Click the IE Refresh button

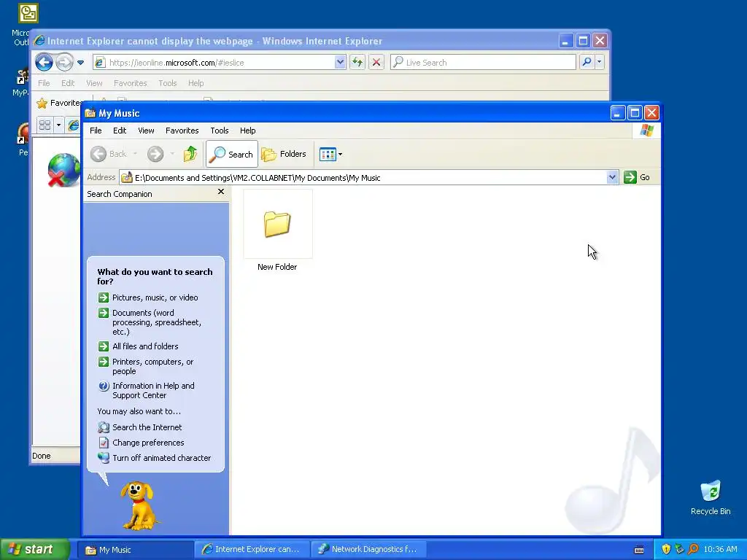[357, 62]
